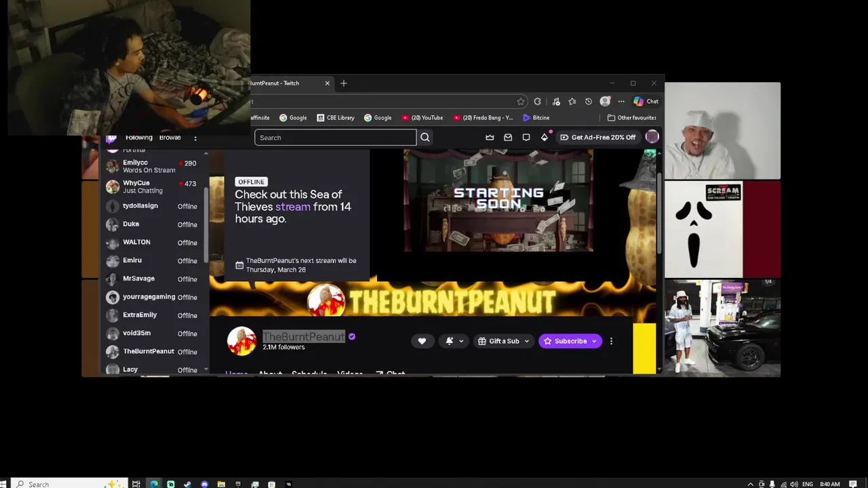Select Emilycc channel in sidebar
The image size is (868, 488).
153,167
